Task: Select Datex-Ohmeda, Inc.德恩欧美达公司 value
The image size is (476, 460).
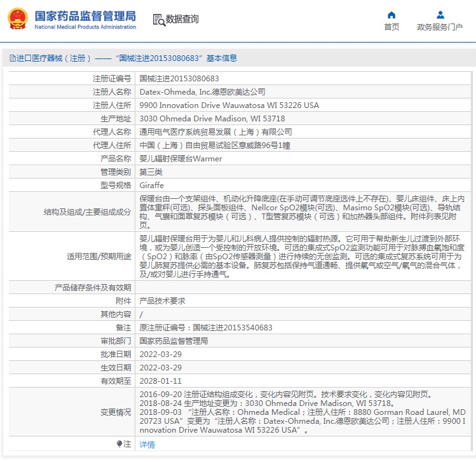Action: point(202,92)
